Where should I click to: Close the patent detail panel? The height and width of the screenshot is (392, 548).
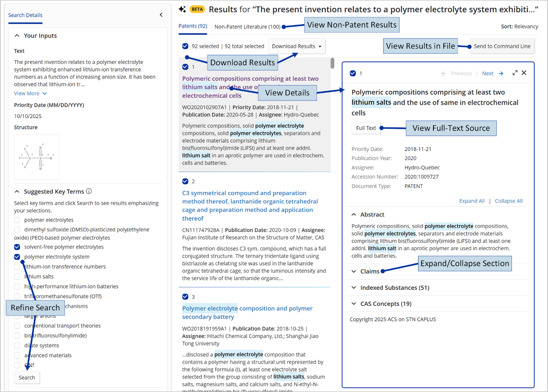click(524, 73)
